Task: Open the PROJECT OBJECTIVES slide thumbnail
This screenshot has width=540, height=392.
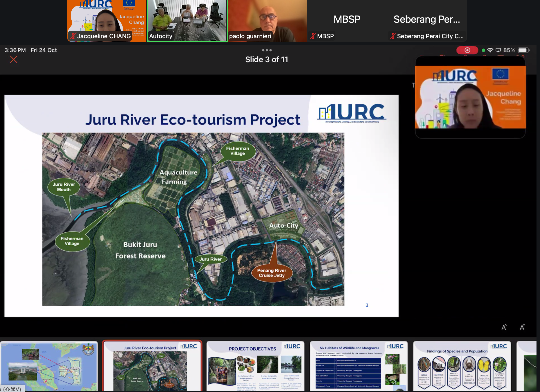Action: click(x=255, y=365)
